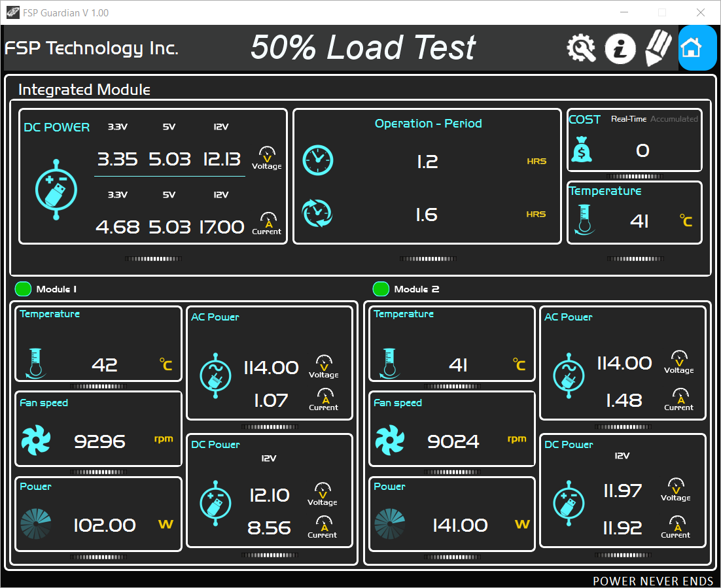Select the Real-Time cost tab

pyautogui.click(x=629, y=119)
